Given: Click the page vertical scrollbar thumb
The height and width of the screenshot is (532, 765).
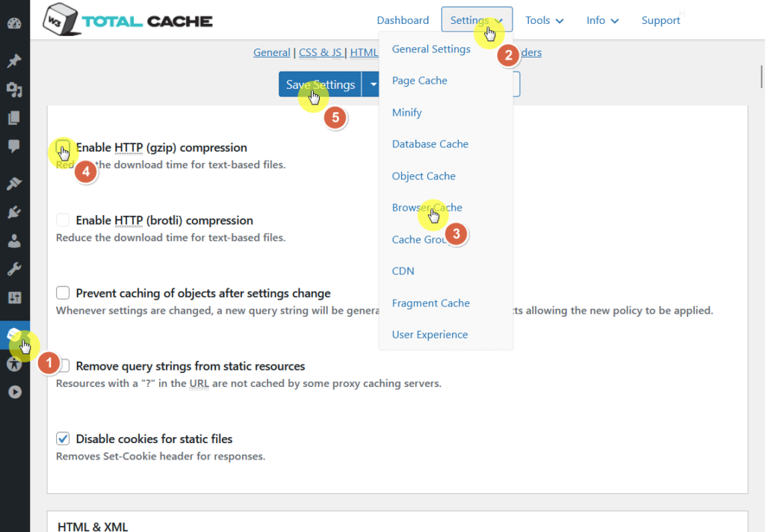Looking at the screenshot, I should (761, 76).
